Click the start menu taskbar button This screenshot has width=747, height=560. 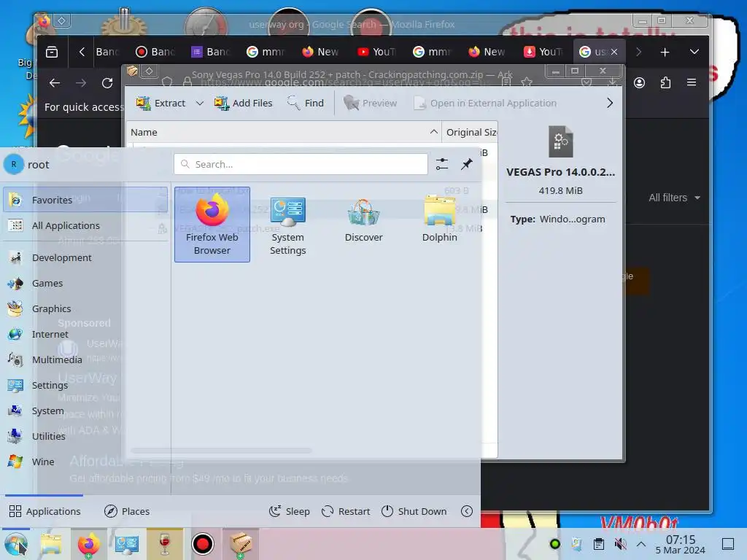[x=16, y=544]
